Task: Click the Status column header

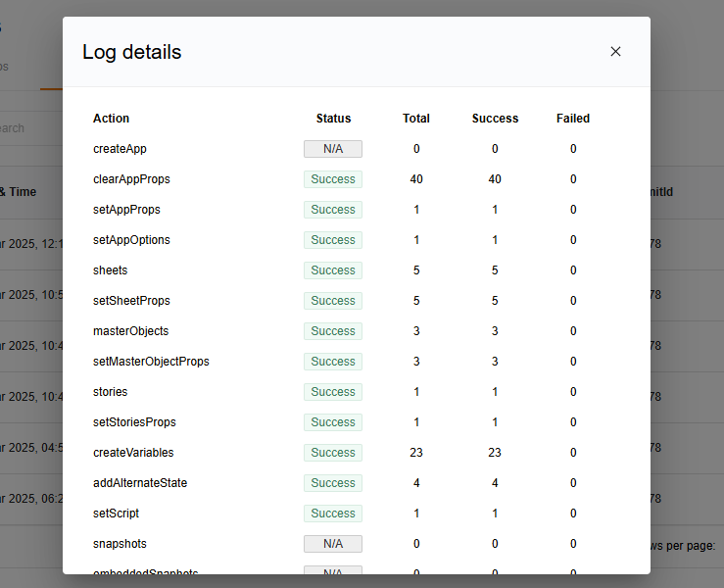Action: pyautogui.click(x=333, y=119)
